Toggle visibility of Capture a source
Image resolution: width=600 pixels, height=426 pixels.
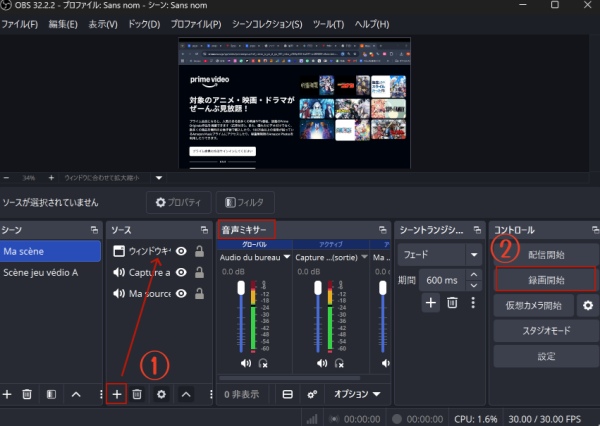point(181,272)
